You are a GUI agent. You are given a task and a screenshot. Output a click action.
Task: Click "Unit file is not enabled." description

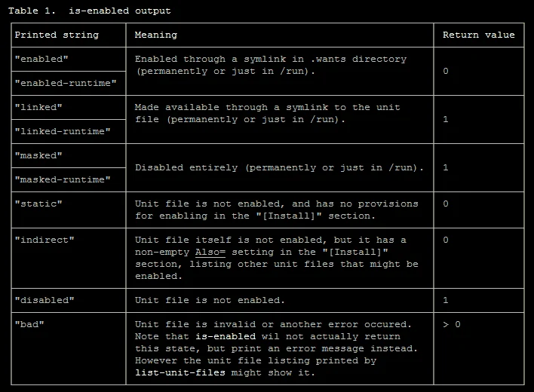210,300
